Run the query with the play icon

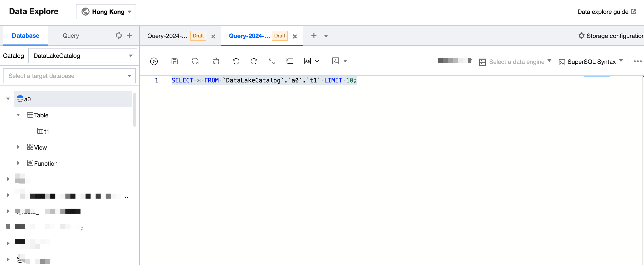pyautogui.click(x=154, y=61)
